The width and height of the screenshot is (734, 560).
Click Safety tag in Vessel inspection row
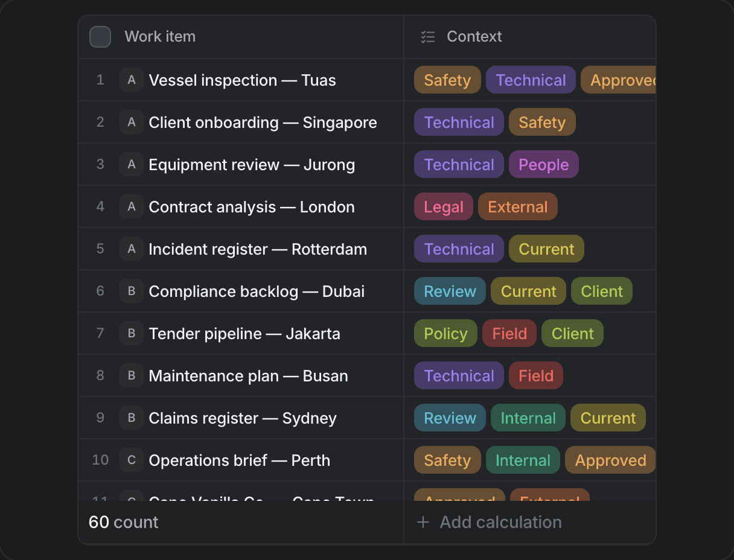[447, 80]
